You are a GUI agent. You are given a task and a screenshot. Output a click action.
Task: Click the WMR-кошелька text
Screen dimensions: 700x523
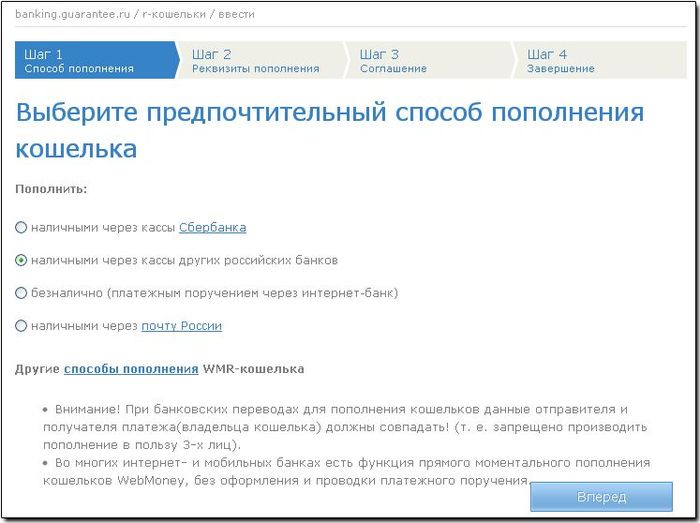pyautogui.click(x=254, y=369)
